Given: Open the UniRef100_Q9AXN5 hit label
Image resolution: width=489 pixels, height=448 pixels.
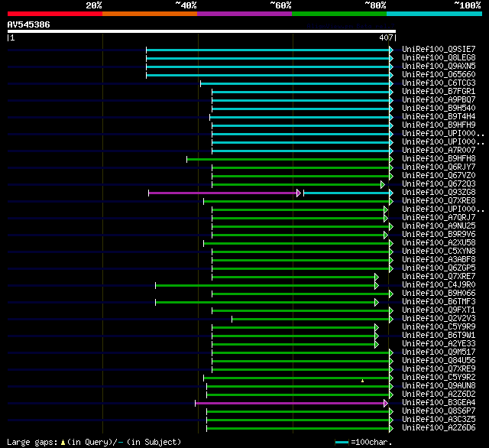Looking at the screenshot, I should click(439, 67).
